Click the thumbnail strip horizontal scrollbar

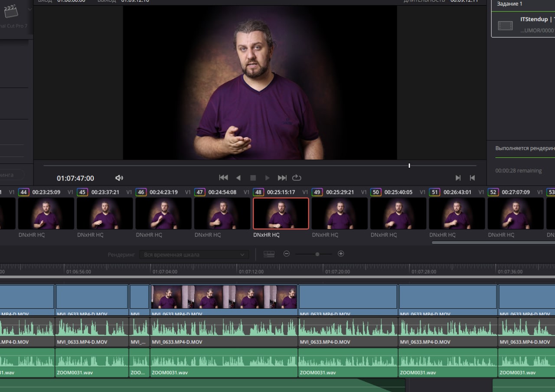(493, 243)
